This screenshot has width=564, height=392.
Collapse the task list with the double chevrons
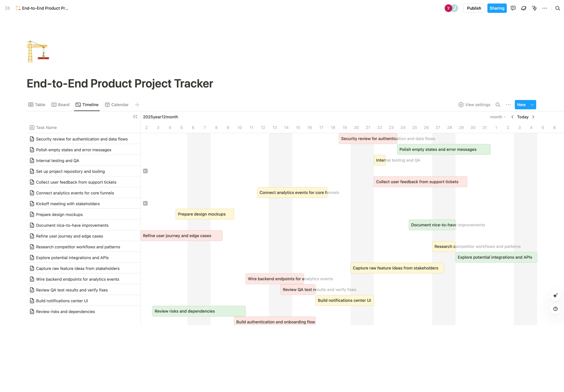pyautogui.click(x=135, y=116)
